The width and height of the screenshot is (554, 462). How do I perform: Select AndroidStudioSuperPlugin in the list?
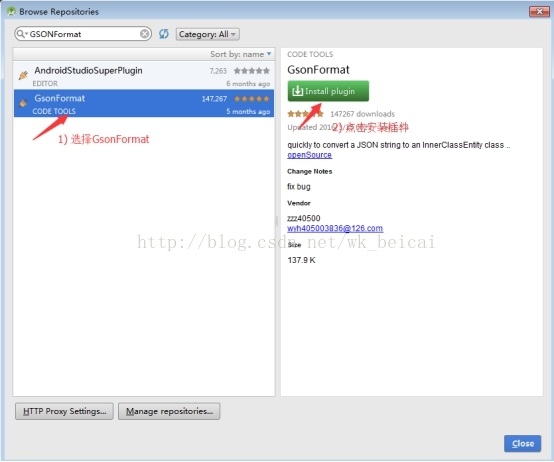click(144, 75)
